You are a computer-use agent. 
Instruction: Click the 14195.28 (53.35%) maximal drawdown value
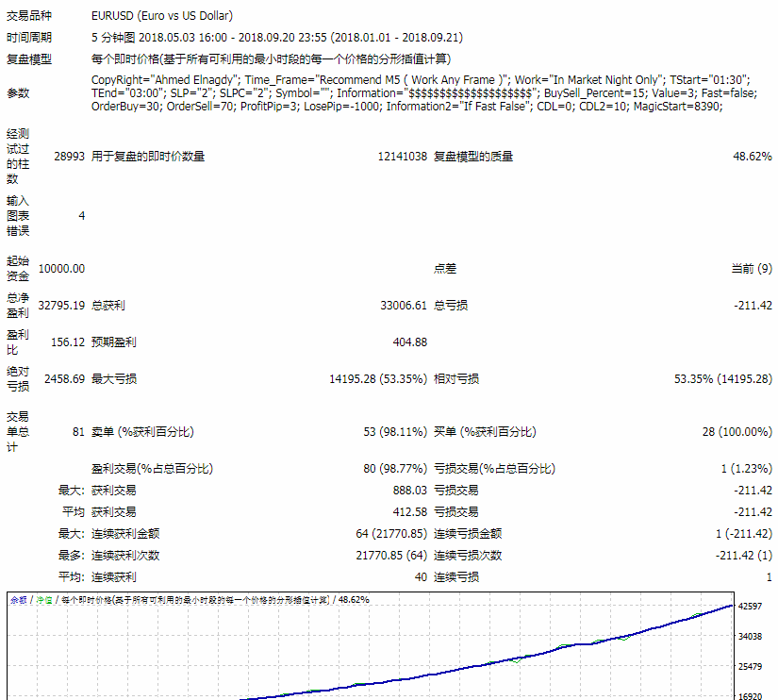coord(377,379)
